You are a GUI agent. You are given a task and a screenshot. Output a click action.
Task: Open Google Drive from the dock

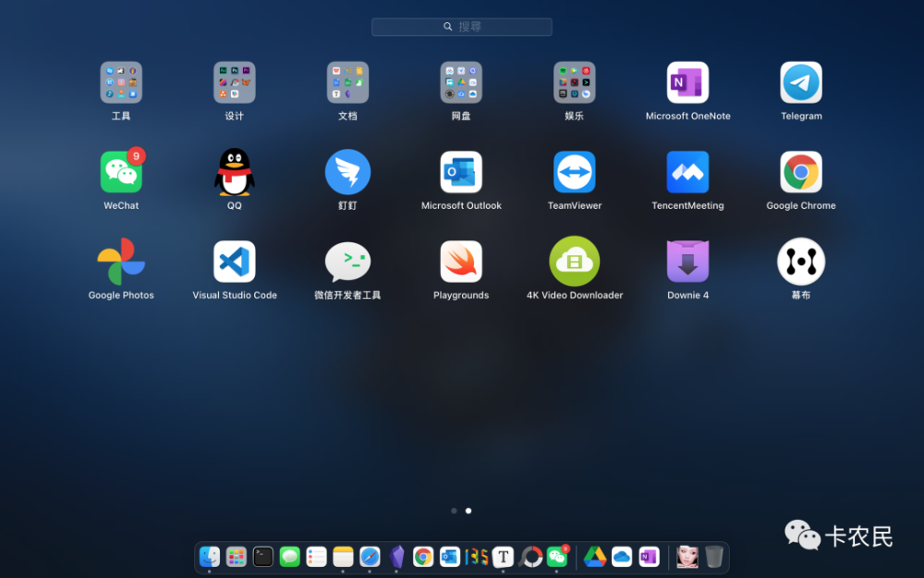coord(595,557)
